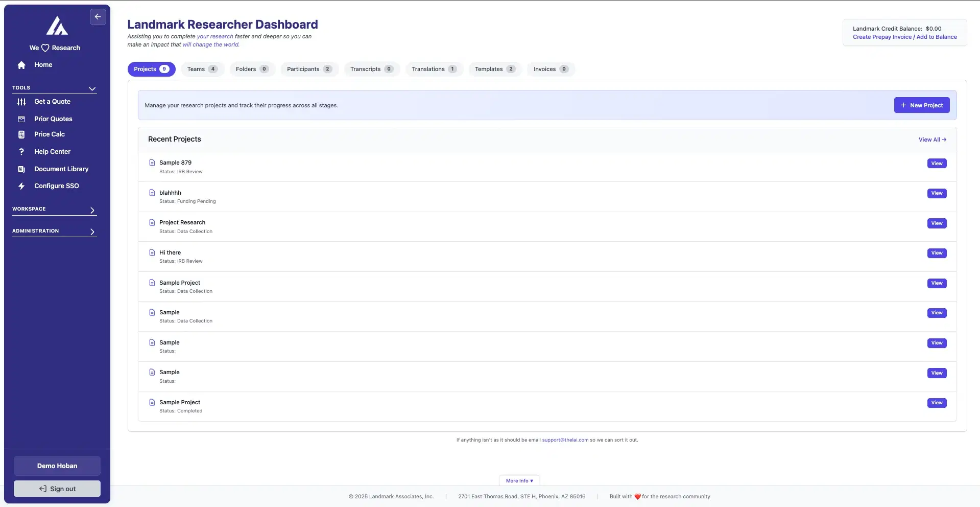Click the Landmark logo at top
Image resolution: width=980 pixels, height=507 pixels.
point(57,26)
